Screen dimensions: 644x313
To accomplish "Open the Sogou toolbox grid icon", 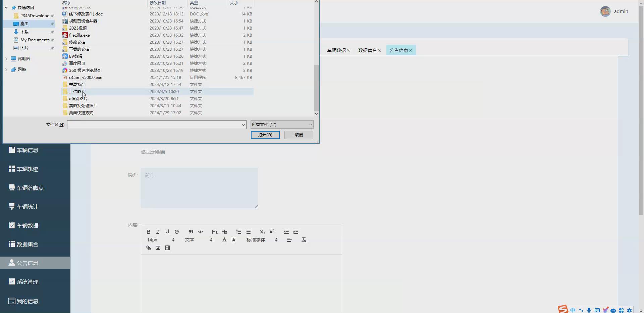I will point(621,310).
